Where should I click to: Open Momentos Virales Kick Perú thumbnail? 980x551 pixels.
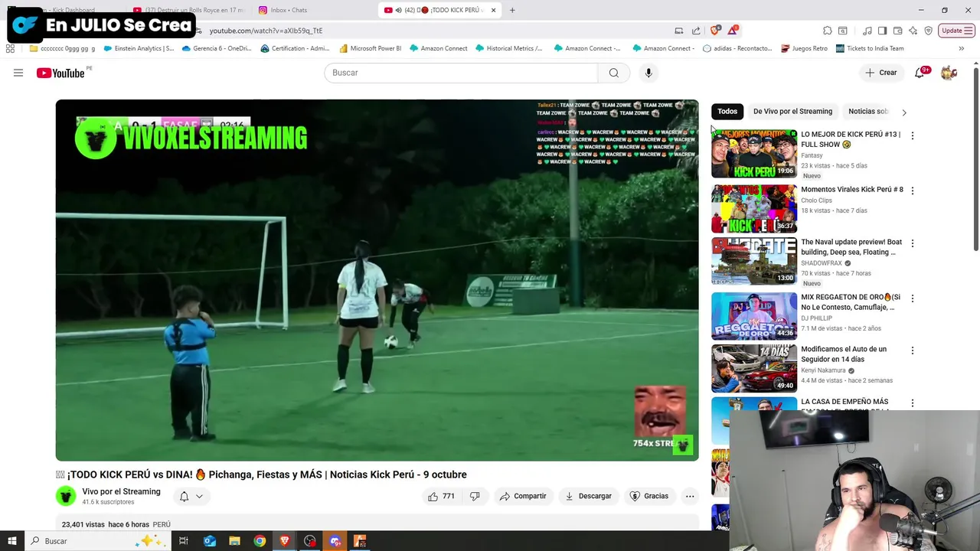[754, 209]
